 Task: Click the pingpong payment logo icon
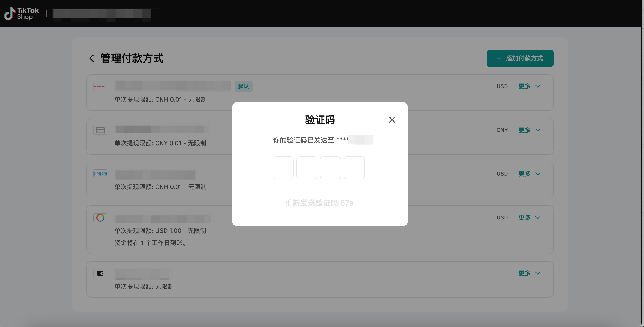100,174
